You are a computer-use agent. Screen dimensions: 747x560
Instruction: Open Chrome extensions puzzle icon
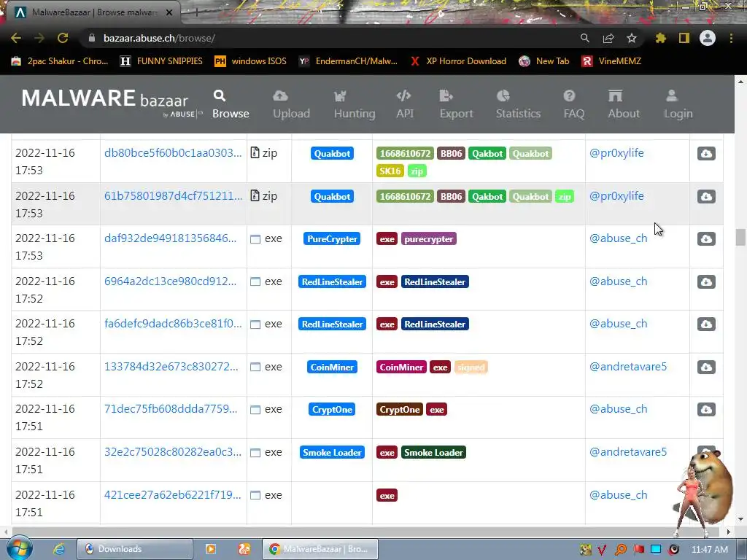pos(660,38)
